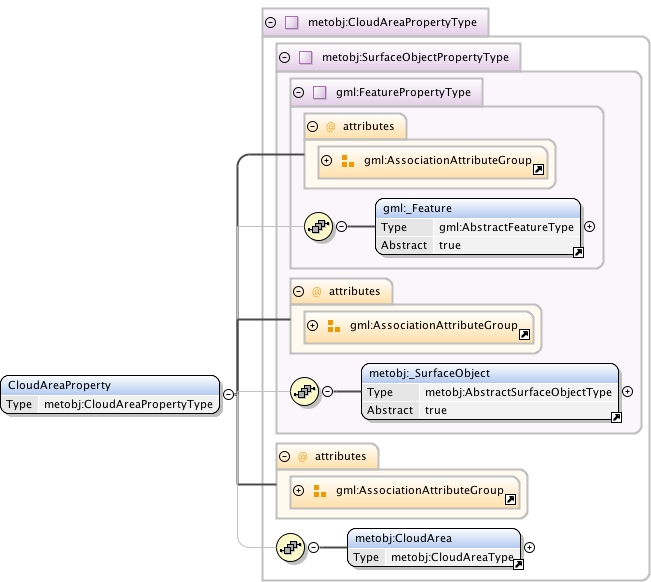Expand the gml:_Feature element

(590, 226)
